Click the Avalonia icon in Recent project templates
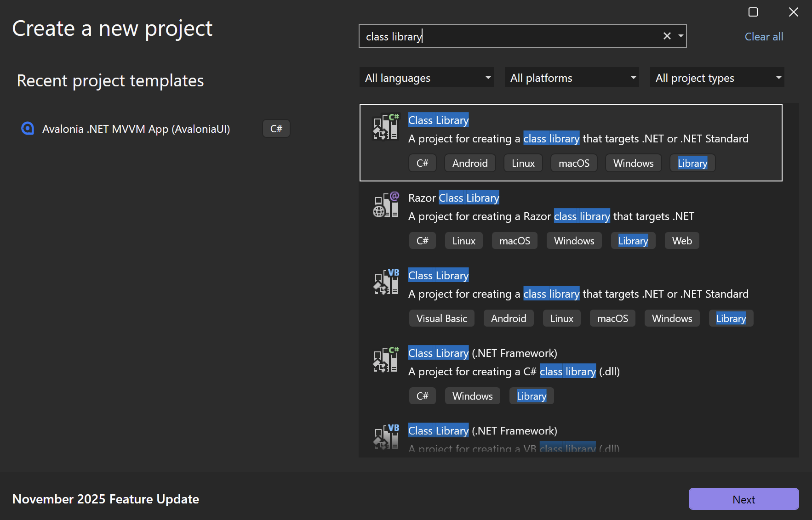812x520 pixels. [28, 129]
